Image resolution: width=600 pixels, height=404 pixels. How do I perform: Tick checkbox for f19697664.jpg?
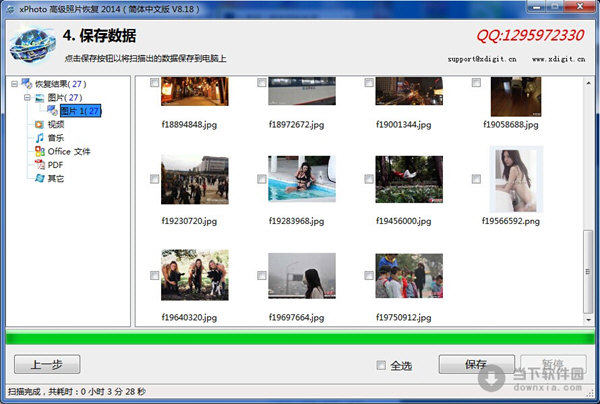[x=262, y=275]
